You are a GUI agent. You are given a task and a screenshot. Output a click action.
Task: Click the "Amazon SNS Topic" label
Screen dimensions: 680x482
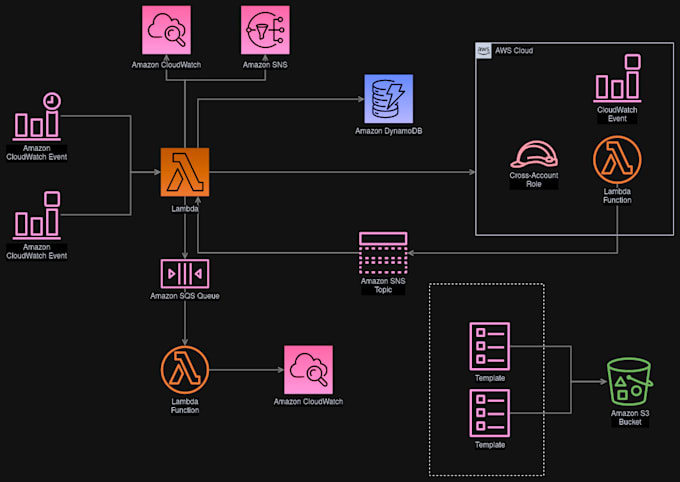383,285
